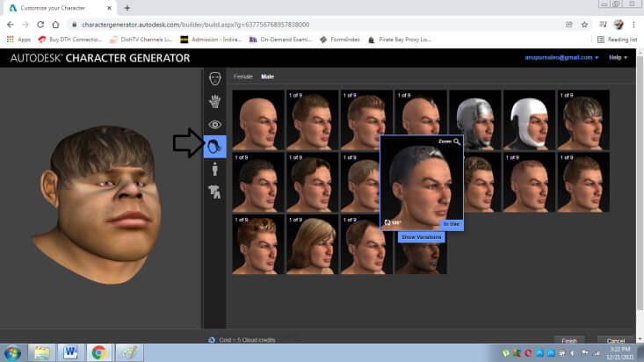The height and width of the screenshot is (362, 644).
Task: Select the long blonde hair thumbnail
Action: (x=312, y=244)
